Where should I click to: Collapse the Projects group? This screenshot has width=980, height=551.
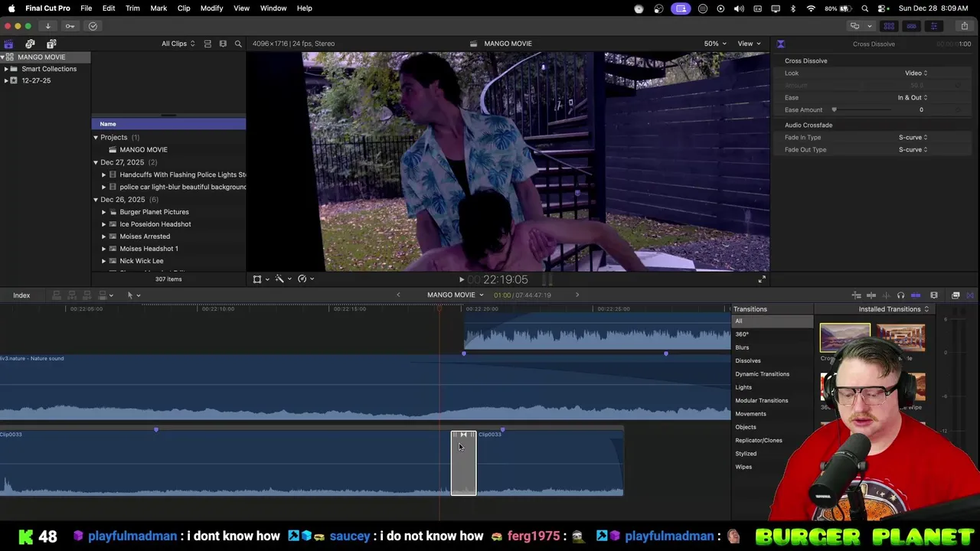point(96,138)
